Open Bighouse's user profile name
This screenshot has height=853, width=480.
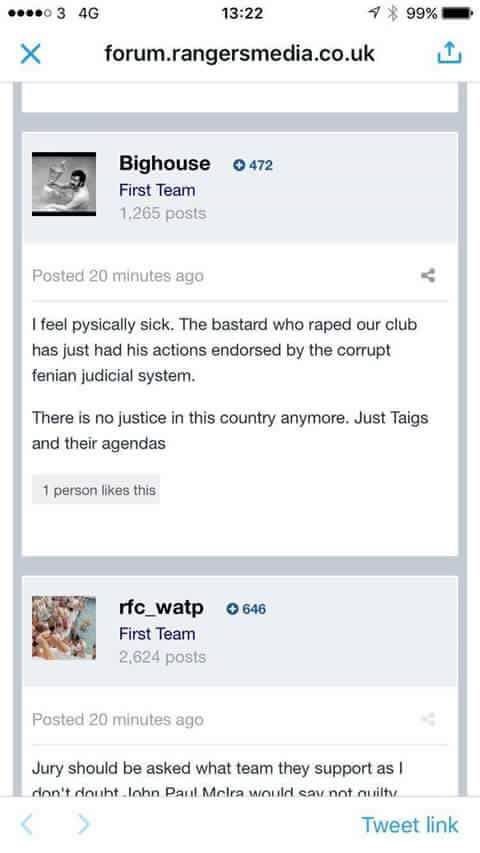click(x=165, y=164)
